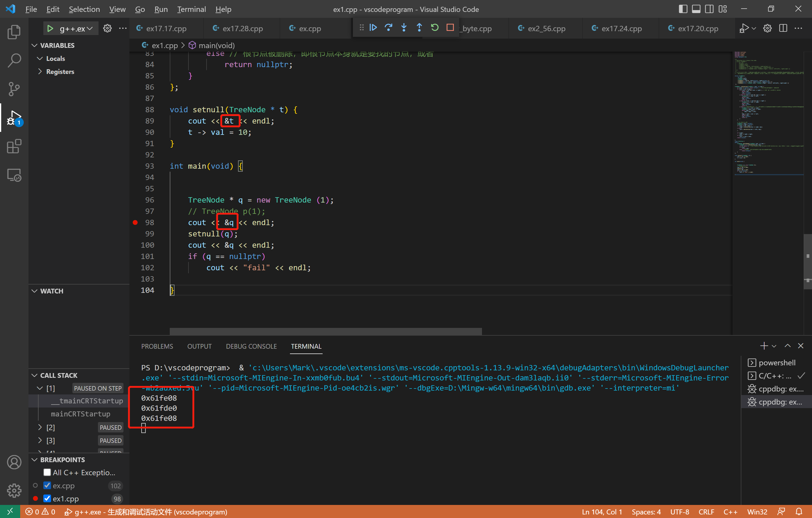Grab the debug toolbar drag handle

[361, 27]
